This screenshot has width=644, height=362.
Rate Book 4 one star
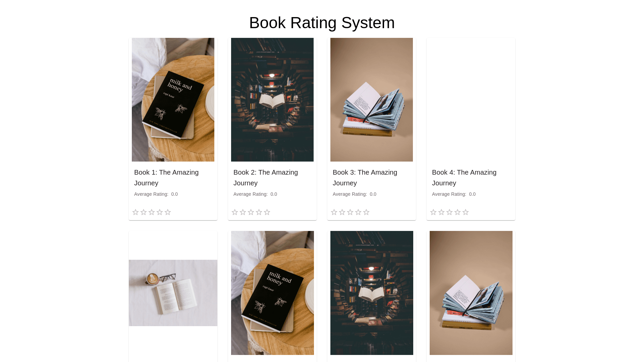pos(433,212)
